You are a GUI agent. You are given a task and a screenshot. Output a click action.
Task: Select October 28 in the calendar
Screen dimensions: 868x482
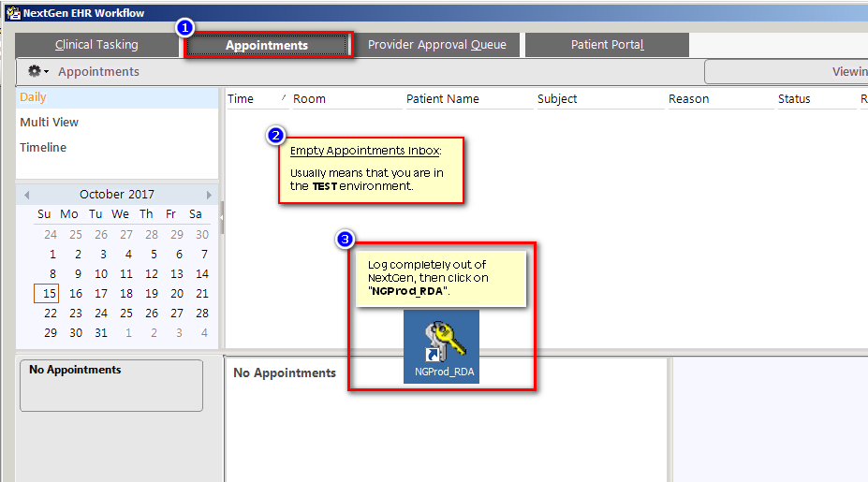[202, 314]
